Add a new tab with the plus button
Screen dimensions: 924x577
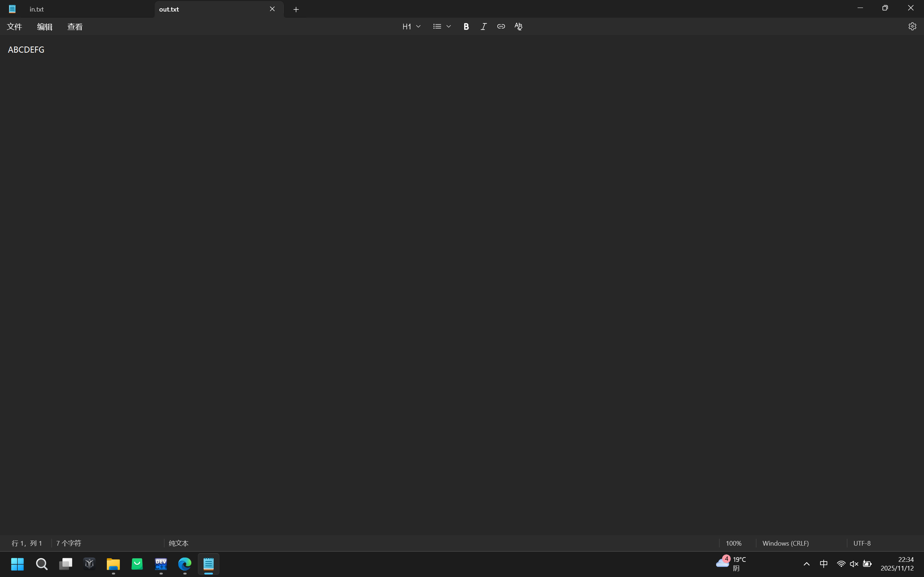(296, 9)
